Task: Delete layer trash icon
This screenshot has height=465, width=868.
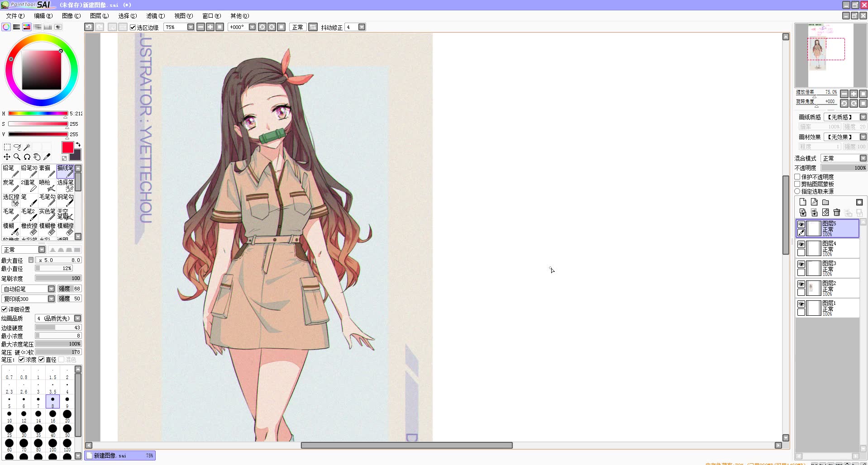Action: [x=837, y=213]
